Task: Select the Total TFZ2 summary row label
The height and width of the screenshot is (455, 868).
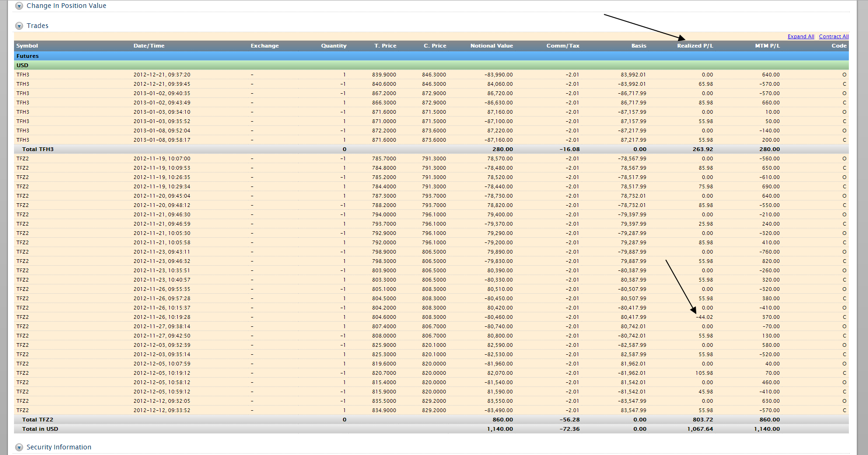Action: pos(38,420)
